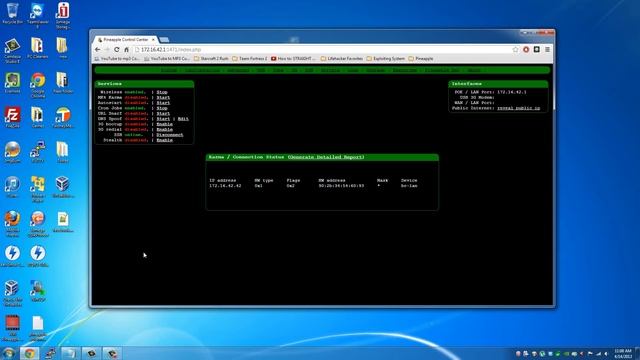Click Generate Detailed Report link
This screenshot has height=360, width=640.
pyautogui.click(x=326, y=157)
